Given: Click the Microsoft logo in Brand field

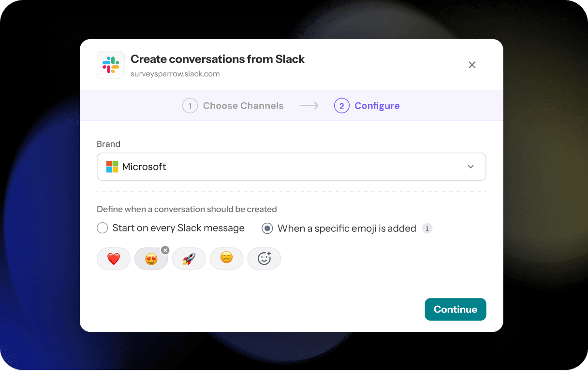Looking at the screenshot, I should click(112, 167).
